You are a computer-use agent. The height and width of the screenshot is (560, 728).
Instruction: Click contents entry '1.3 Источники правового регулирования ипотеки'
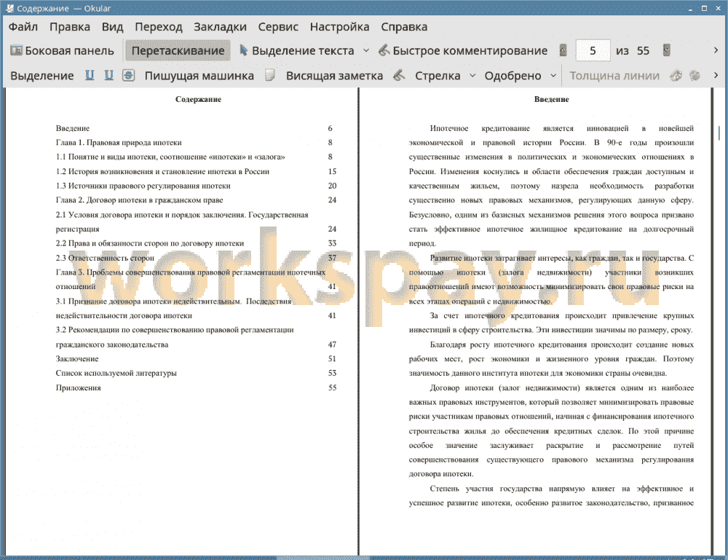pos(143,186)
